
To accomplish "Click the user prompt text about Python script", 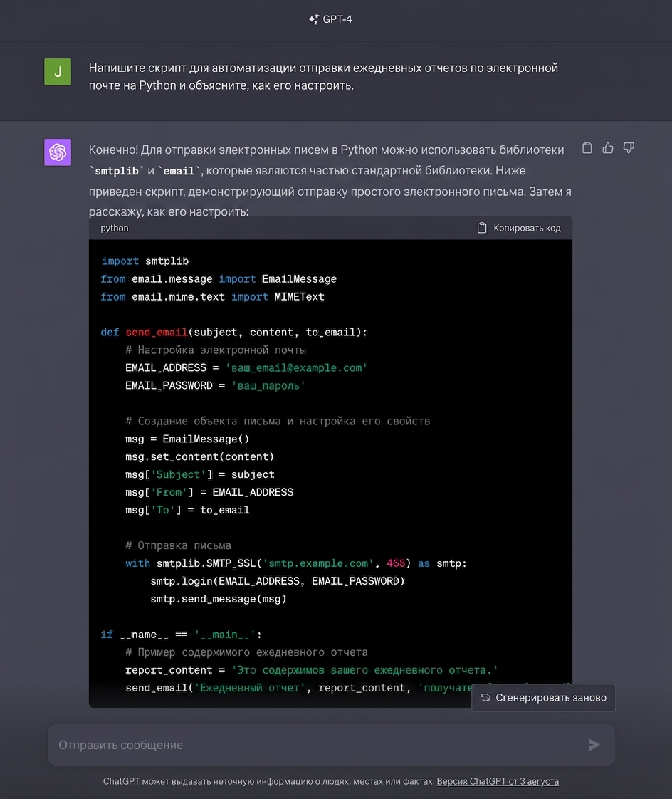I will (323, 76).
